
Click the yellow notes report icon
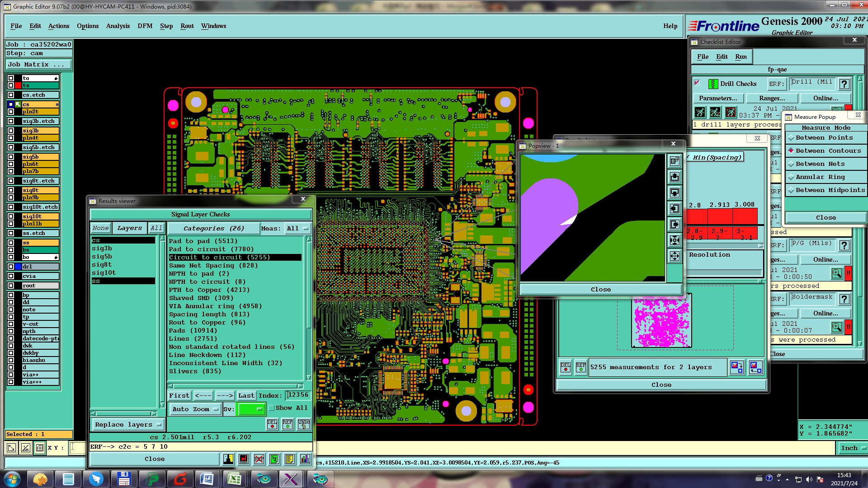coord(290,459)
